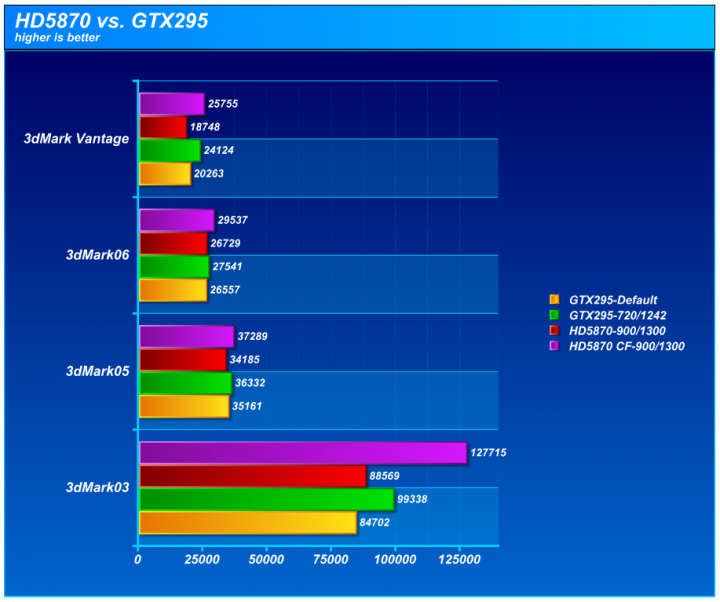The image size is (720, 602).
Task: Click the data label 37289
Action: (252, 337)
